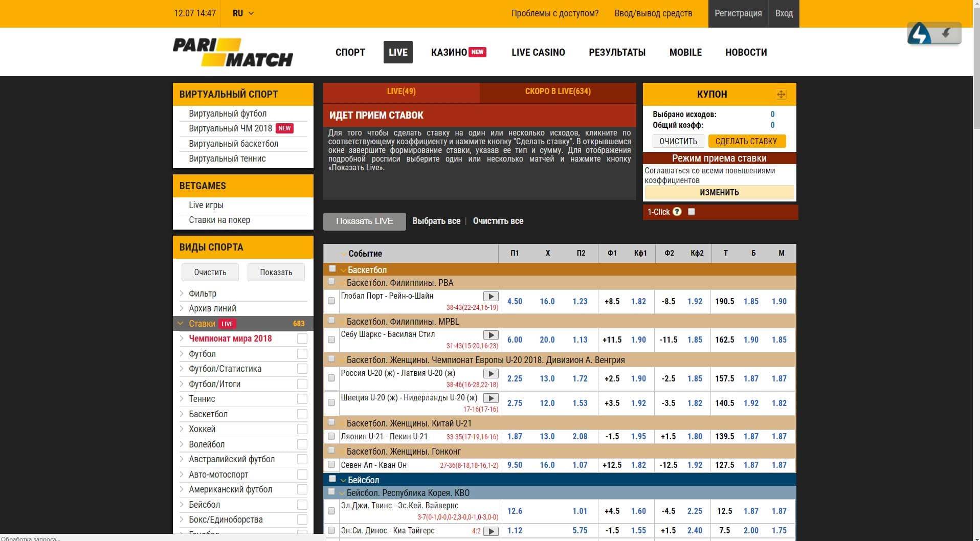
Task: Expand Бокс/Единоборства in sports list
Action: pos(182,520)
